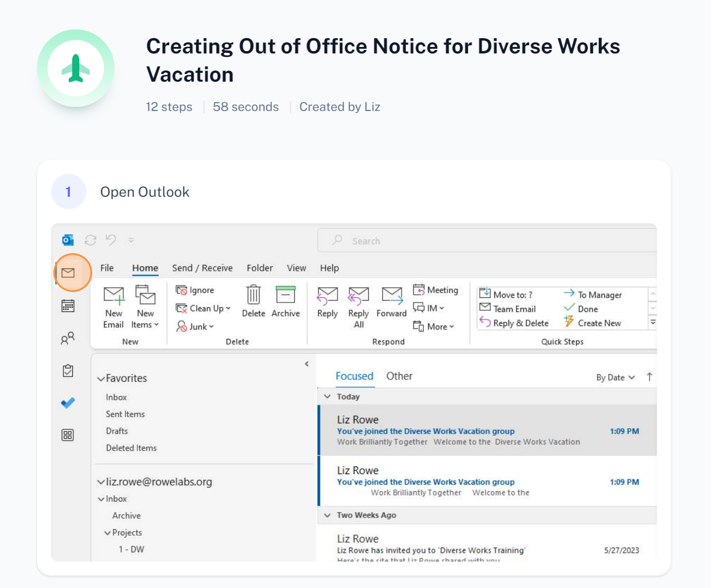Archive the selected message

pyautogui.click(x=286, y=301)
